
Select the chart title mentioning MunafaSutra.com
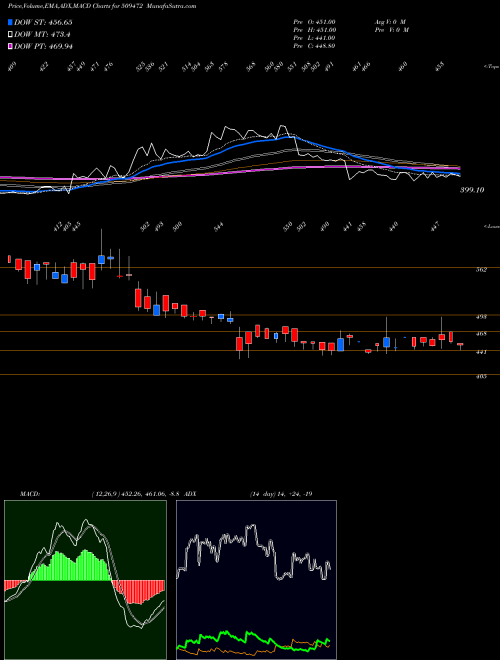click(x=102, y=6)
